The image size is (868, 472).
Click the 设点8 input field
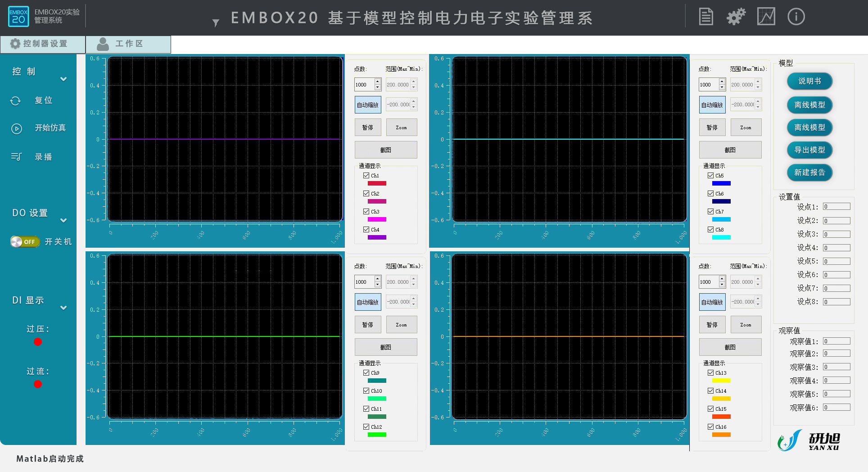pos(836,302)
